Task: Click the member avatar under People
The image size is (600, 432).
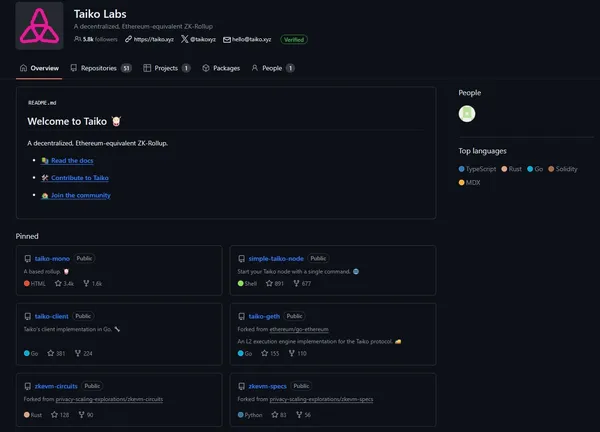Action: (467, 114)
